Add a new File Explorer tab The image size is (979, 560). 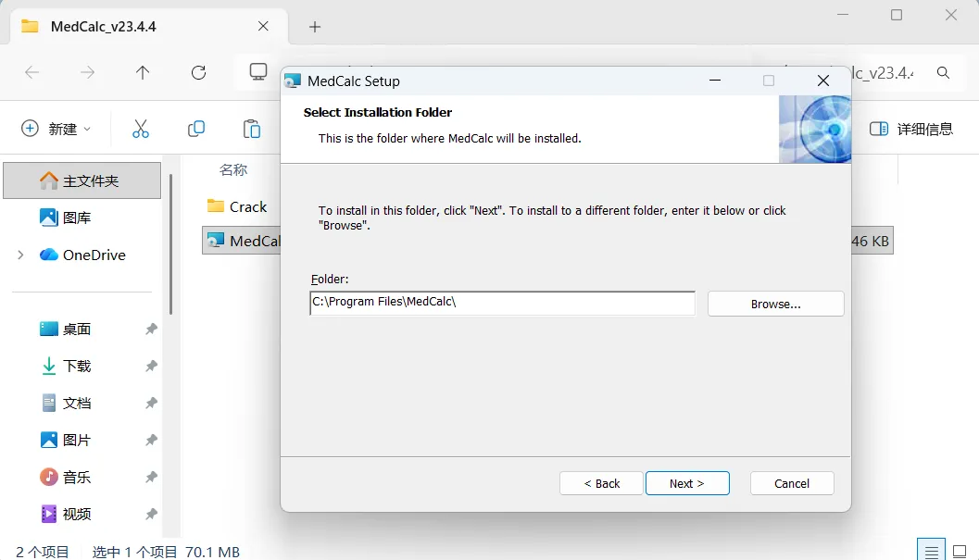pos(315,27)
